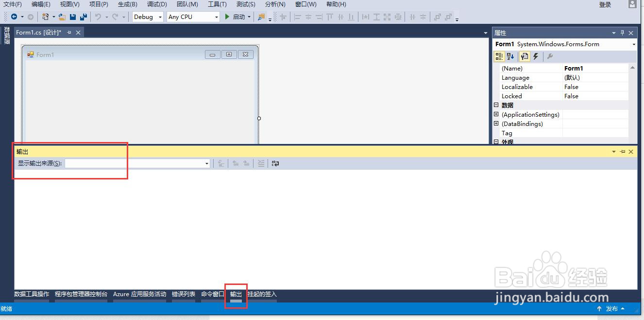Click Clear All icon in Output toolbar
644x320 pixels.
(261, 163)
